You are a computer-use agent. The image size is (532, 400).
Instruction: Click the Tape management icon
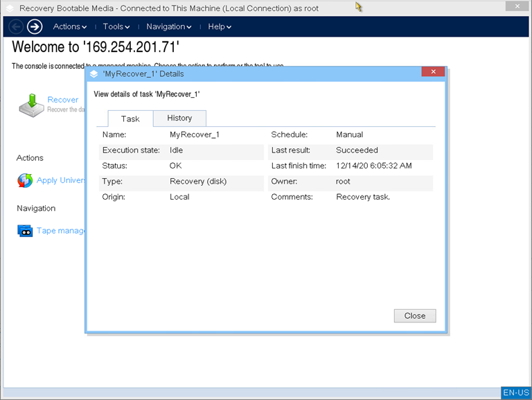coord(25,231)
